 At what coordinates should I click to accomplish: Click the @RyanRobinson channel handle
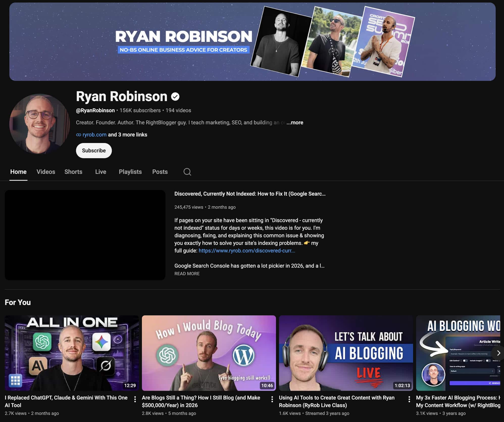pyautogui.click(x=95, y=110)
